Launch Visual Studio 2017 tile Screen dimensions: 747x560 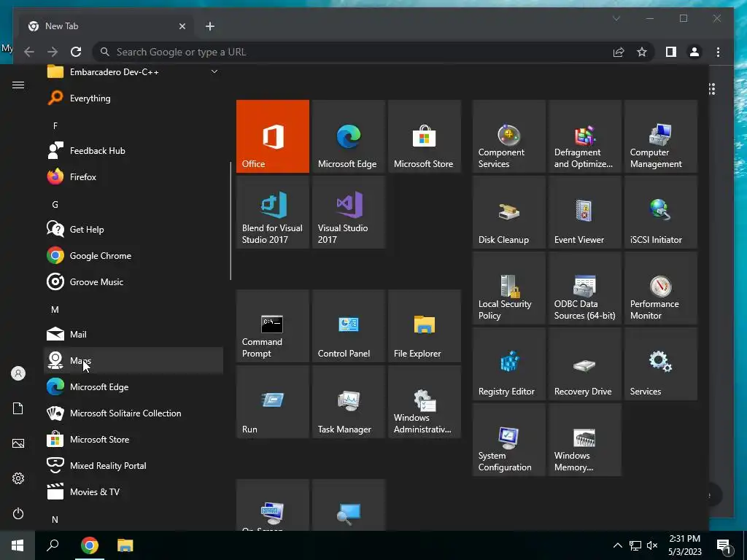click(x=348, y=212)
